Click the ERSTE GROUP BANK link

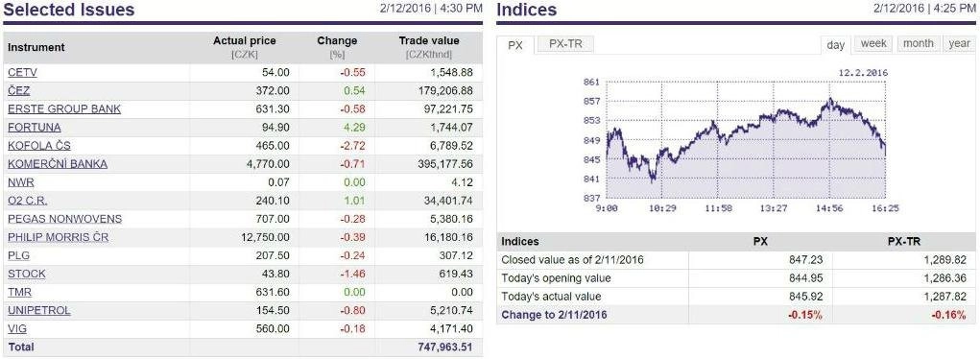pos(64,108)
